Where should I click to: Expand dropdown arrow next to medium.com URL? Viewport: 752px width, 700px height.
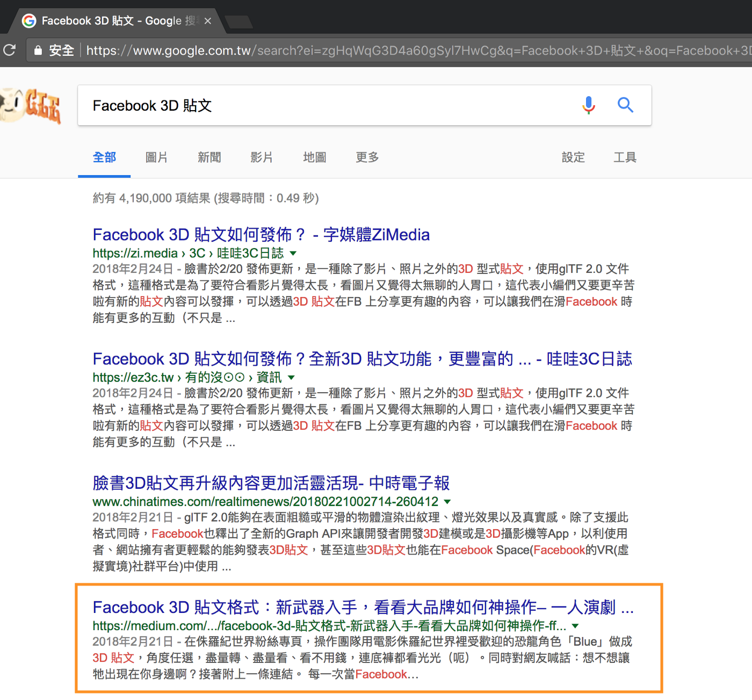(x=575, y=626)
